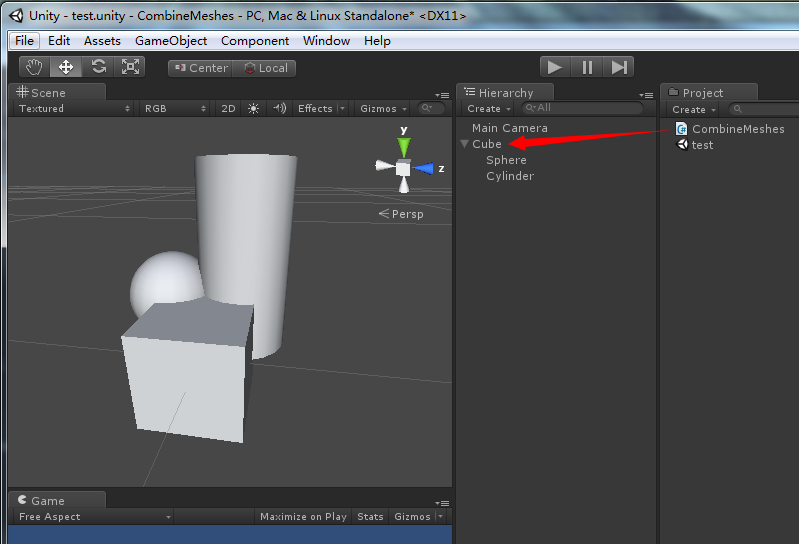Toggle Maximize on Play
This screenshot has height=544, width=799.
click(303, 516)
